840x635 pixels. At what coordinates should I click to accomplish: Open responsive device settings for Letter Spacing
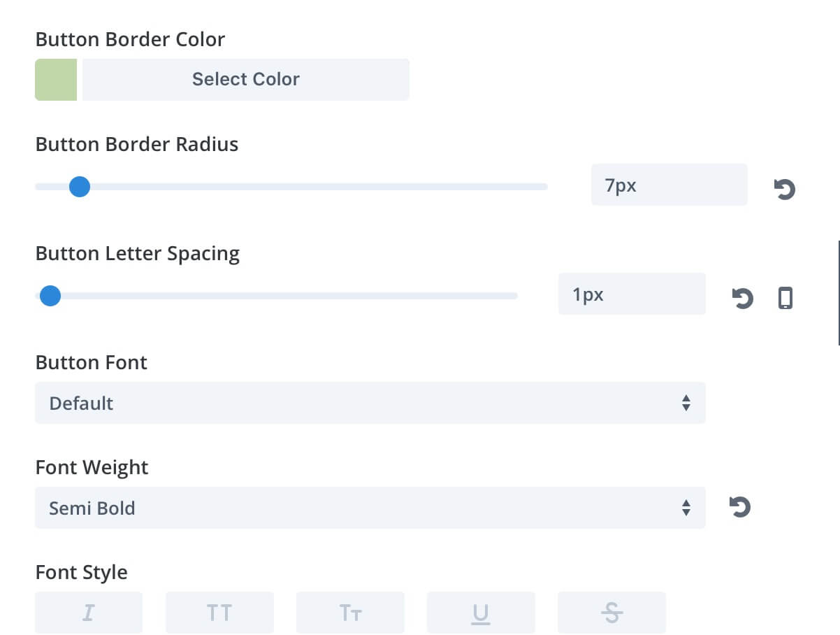[785, 299]
